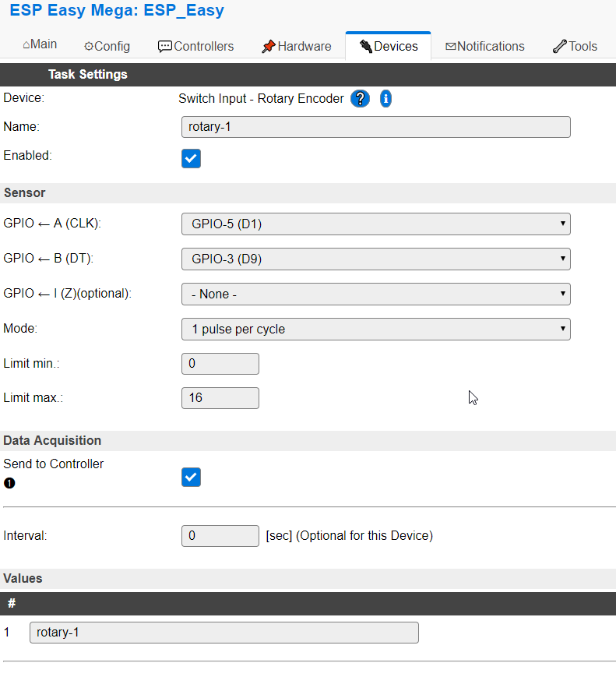
Task: Go to the Notifications tab
Action: click(484, 46)
